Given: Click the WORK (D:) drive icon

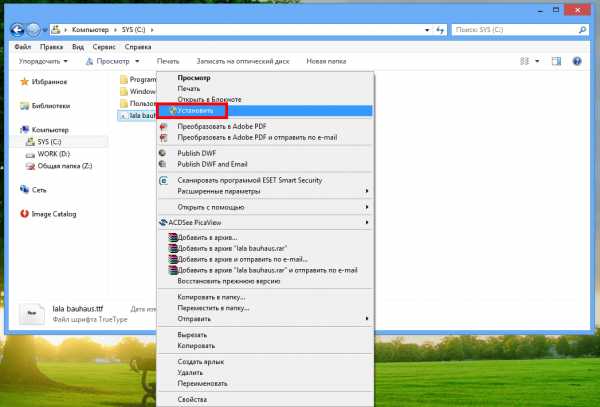Looking at the screenshot, I should coord(30,154).
